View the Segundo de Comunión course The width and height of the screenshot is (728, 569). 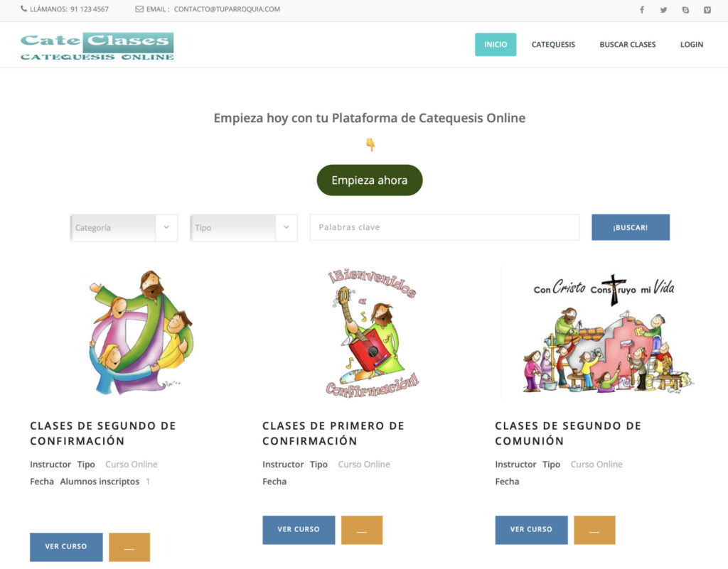coord(531,530)
